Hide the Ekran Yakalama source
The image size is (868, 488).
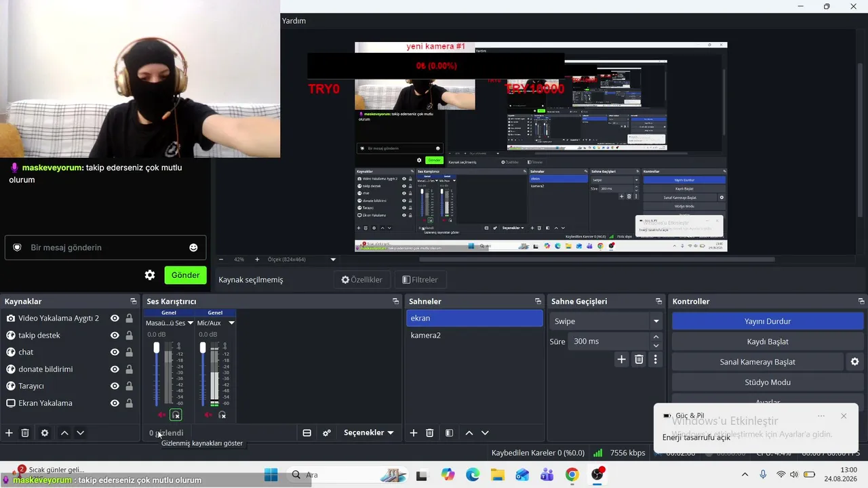pyautogui.click(x=115, y=403)
